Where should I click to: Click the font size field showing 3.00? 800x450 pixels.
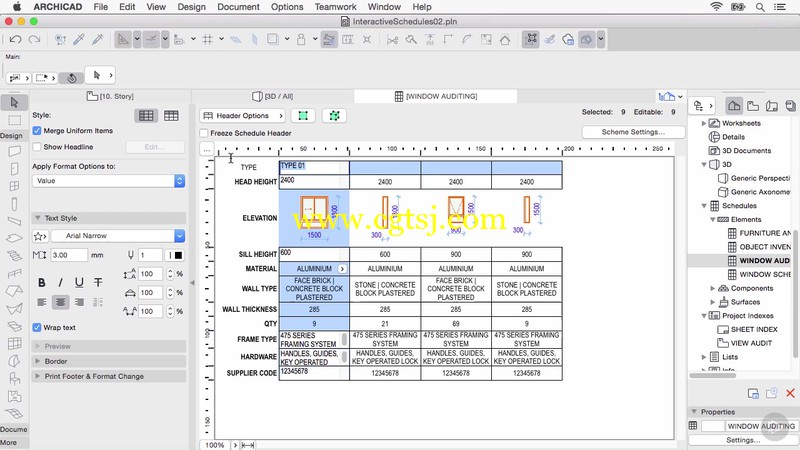pos(69,255)
